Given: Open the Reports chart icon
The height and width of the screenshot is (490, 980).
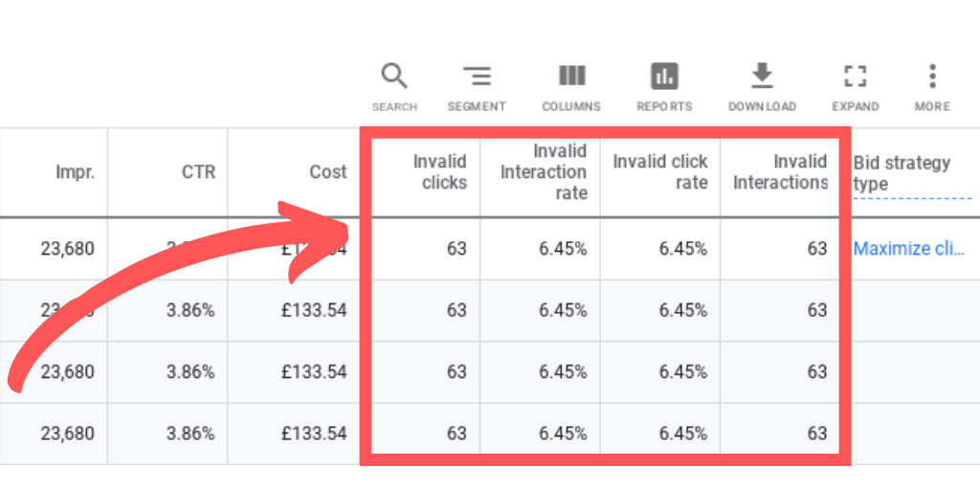Looking at the screenshot, I should [664, 77].
